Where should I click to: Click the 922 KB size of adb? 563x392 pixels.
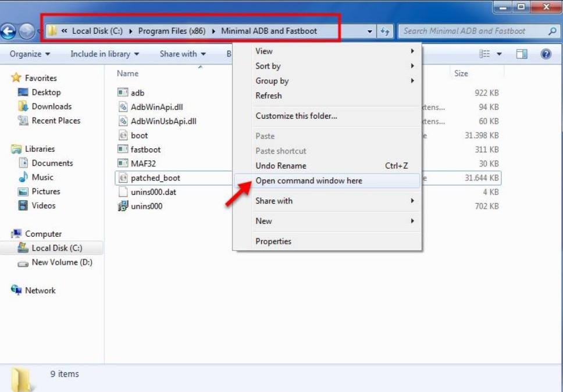487,92
